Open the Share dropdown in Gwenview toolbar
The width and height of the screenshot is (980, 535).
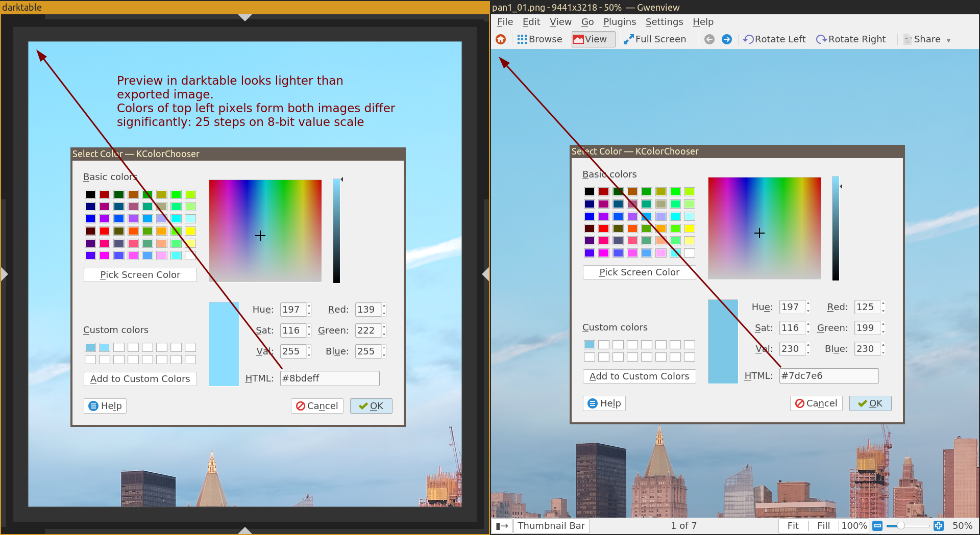tap(927, 39)
